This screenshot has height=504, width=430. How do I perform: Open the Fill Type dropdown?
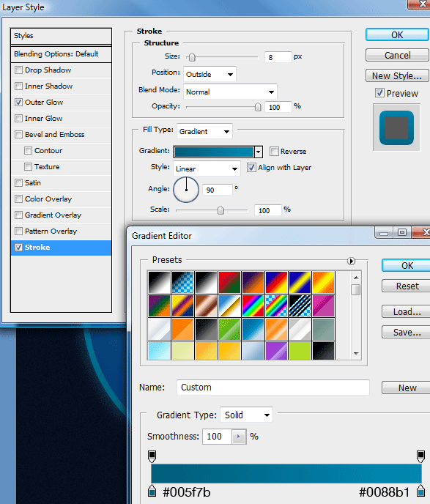pos(204,131)
